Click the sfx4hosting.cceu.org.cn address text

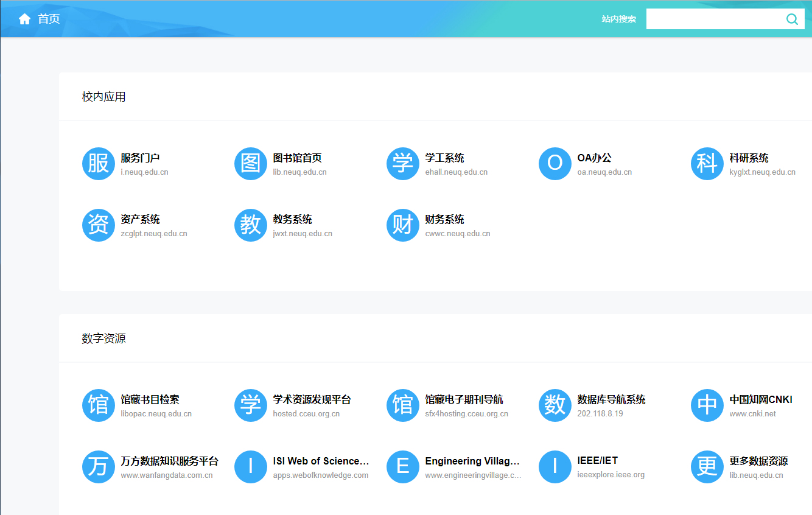click(x=466, y=414)
